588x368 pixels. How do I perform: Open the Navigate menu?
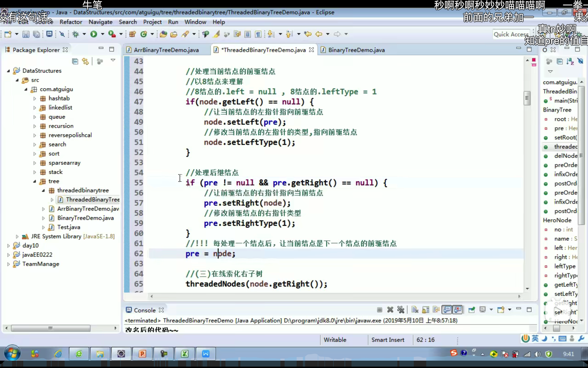101,22
